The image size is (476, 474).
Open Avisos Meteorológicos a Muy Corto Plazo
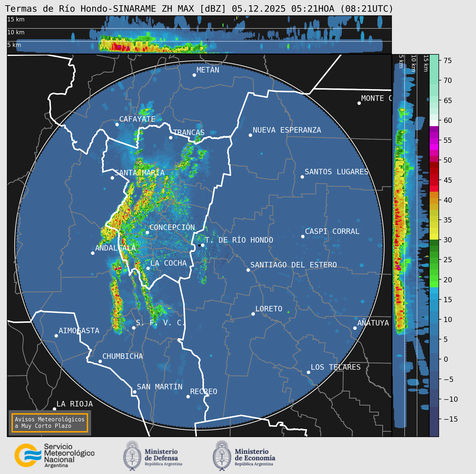pyautogui.click(x=50, y=423)
